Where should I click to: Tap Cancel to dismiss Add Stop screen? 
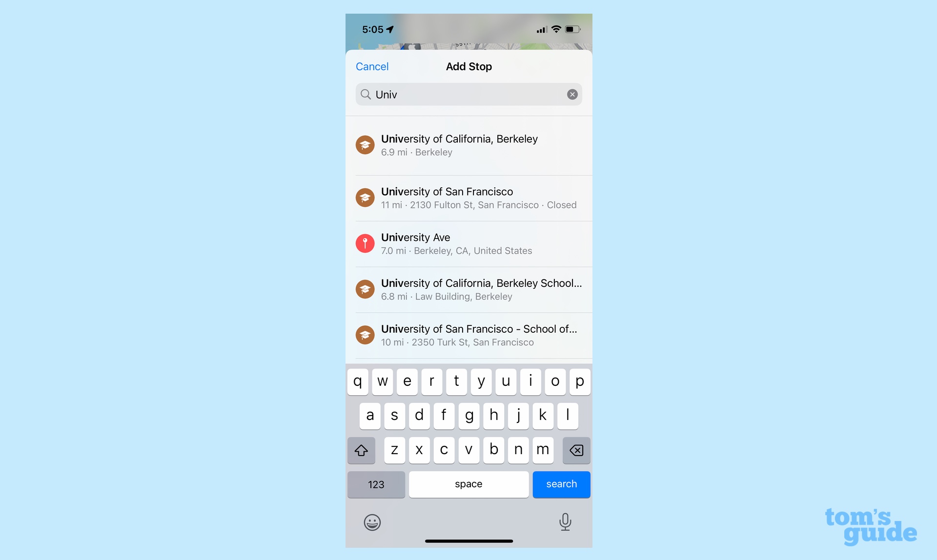point(372,66)
